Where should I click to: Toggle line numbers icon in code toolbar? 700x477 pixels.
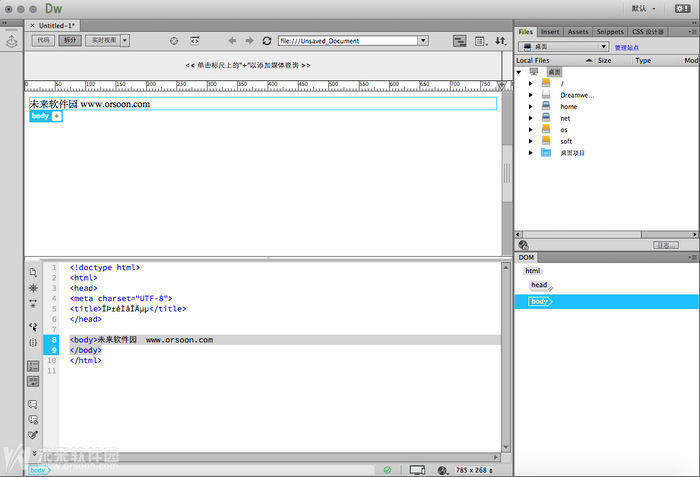tap(33, 366)
